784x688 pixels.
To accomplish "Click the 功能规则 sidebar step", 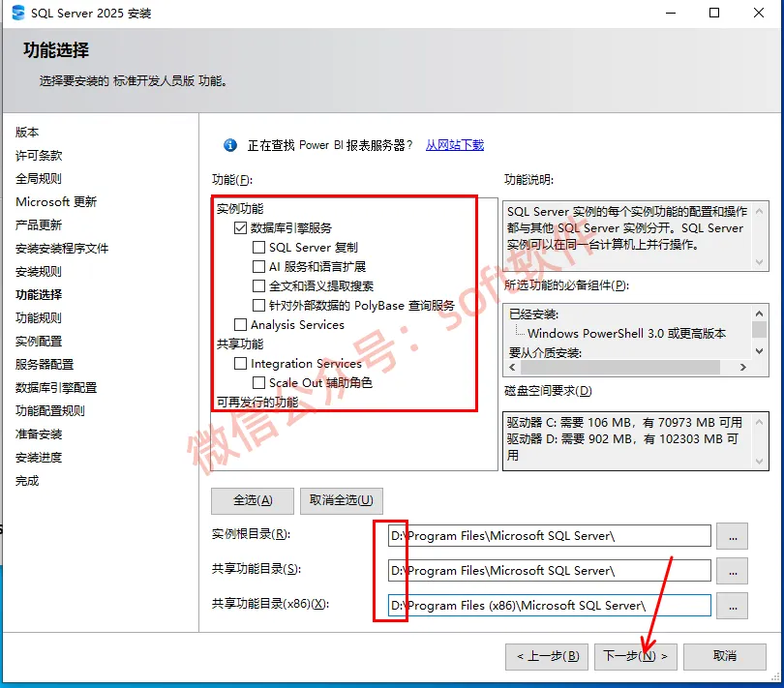I will coord(39,318).
